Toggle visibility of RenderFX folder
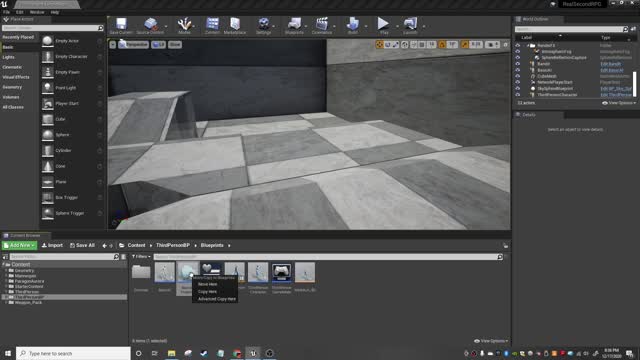The height and width of the screenshot is (360, 640). [518, 46]
